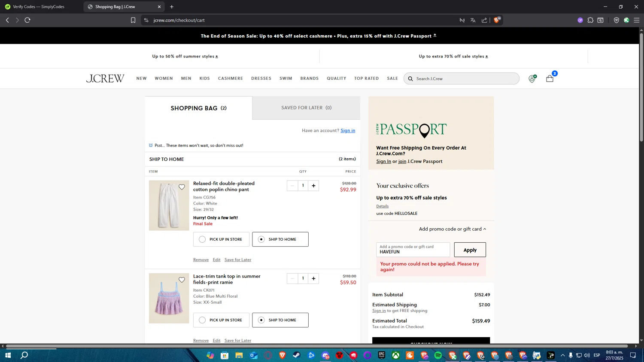The width and height of the screenshot is (644, 362).
Task: Open Windows search on the taskbar
Action: [24, 355]
